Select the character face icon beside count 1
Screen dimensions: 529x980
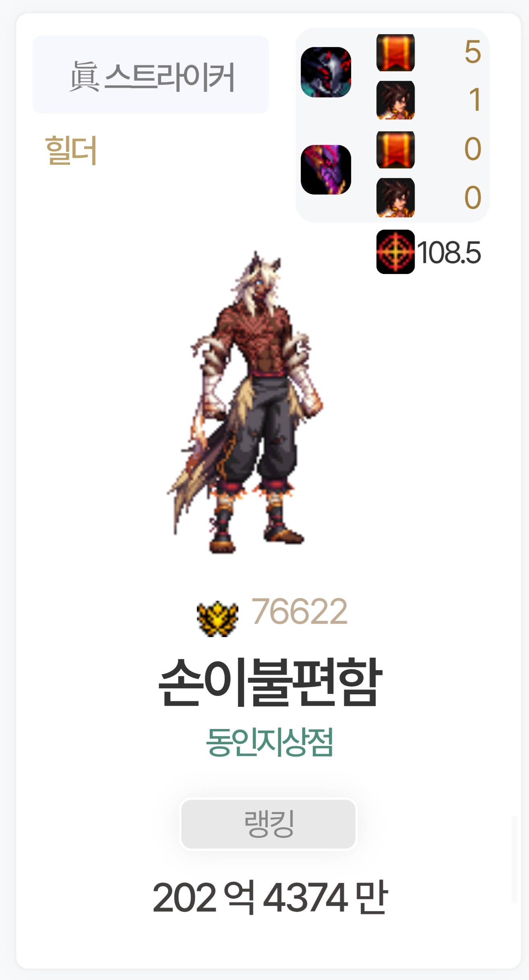[x=395, y=100]
